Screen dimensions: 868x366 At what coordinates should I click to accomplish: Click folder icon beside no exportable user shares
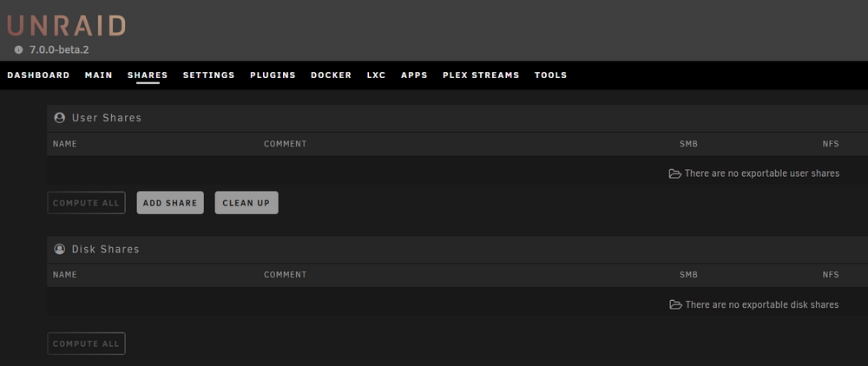click(x=674, y=173)
